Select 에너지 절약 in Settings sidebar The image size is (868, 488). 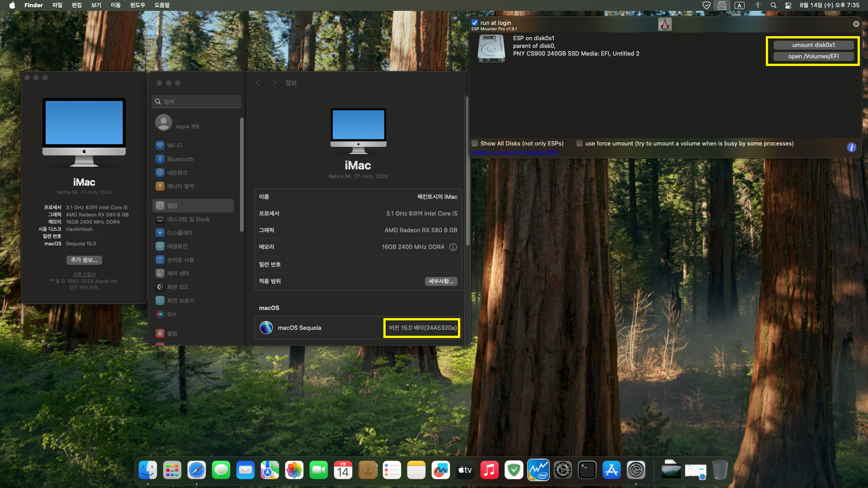pos(193,186)
